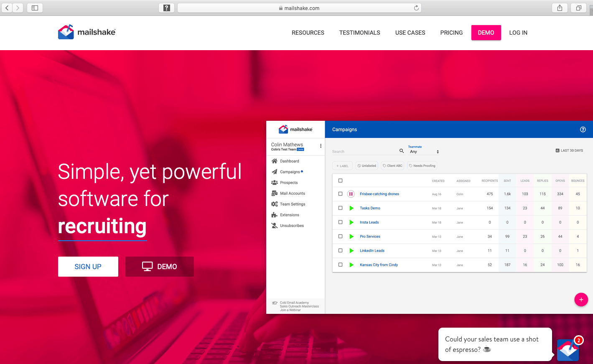
Task: Click the white SIGN UP button
Action: [x=88, y=267]
